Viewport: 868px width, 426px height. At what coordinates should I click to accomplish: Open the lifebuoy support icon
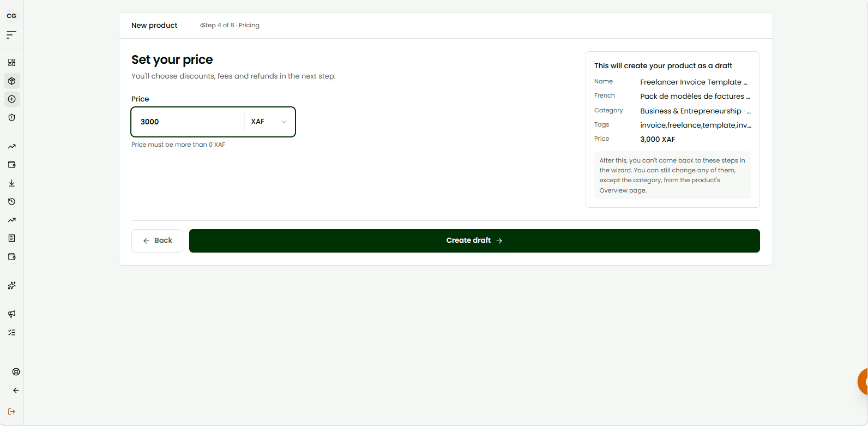coord(16,372)
